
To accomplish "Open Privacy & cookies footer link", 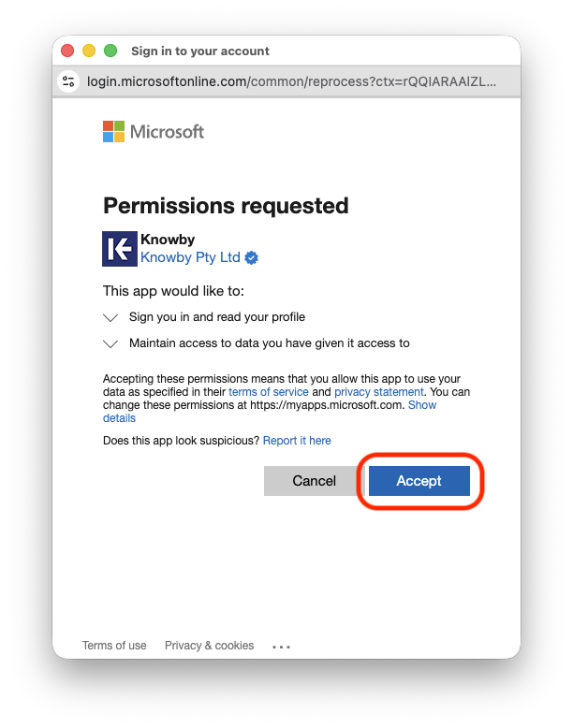I will (209, 646).
